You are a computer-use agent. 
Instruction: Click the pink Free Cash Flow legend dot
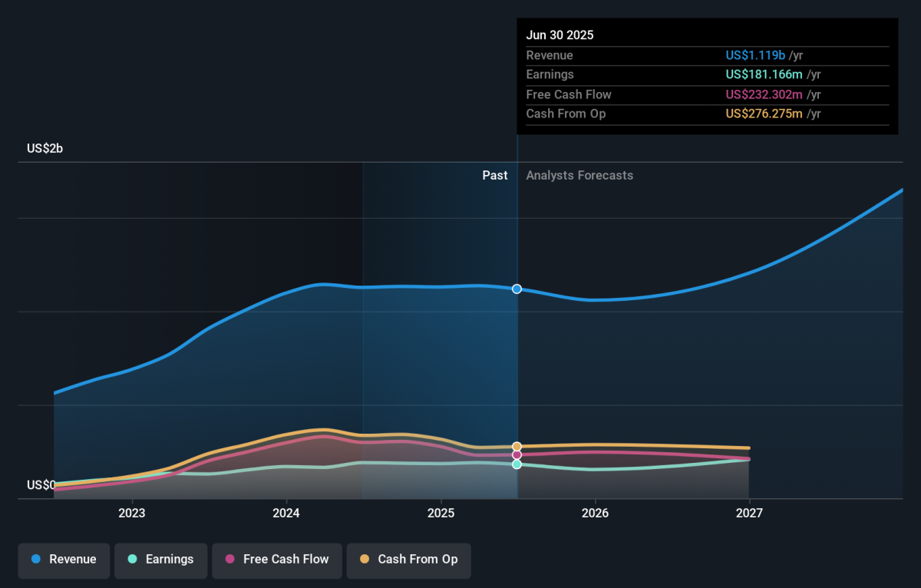click(230, 559)
